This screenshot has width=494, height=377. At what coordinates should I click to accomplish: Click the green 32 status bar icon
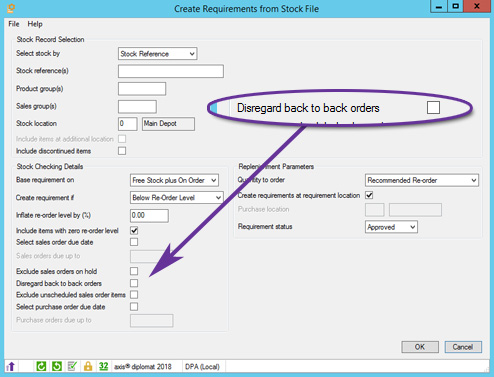tap(103, 366)
